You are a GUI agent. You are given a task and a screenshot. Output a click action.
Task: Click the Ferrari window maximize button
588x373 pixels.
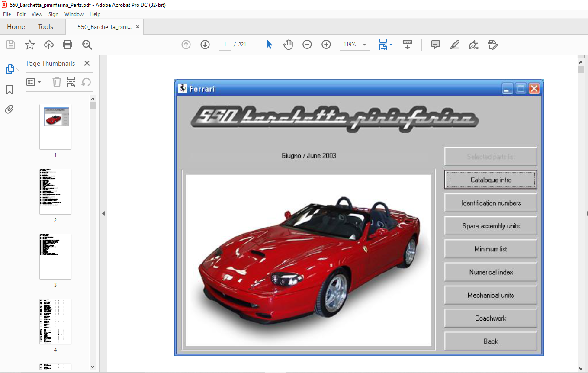(x=521, y=89)
